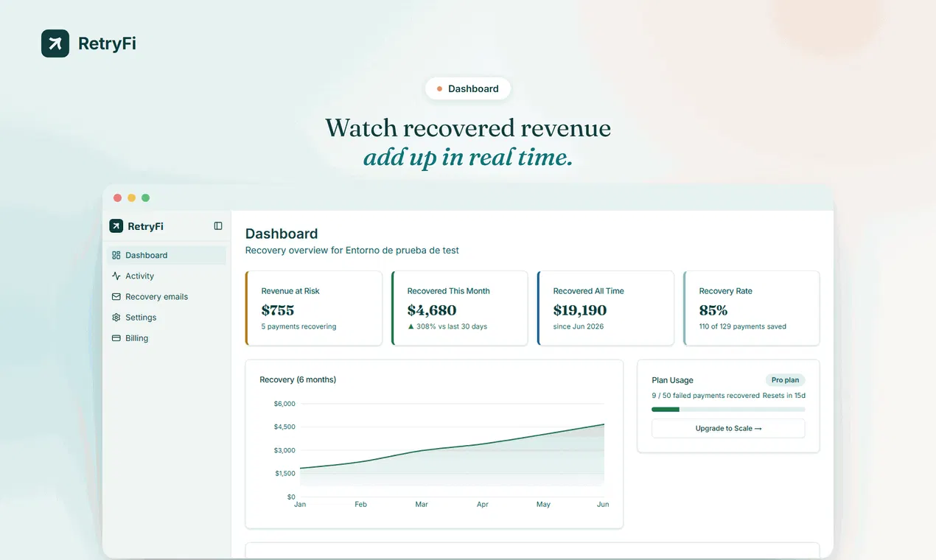The width and height of the screenshot is (936, 560).
Task: Click the Upgrade to Scale button
Action: [728, 428]
